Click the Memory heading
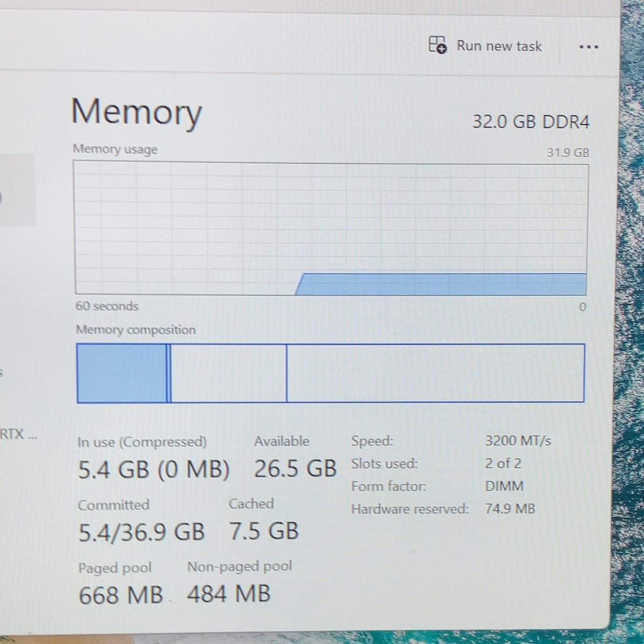Viewport: 644px width, 644px height. coord(136,113)
